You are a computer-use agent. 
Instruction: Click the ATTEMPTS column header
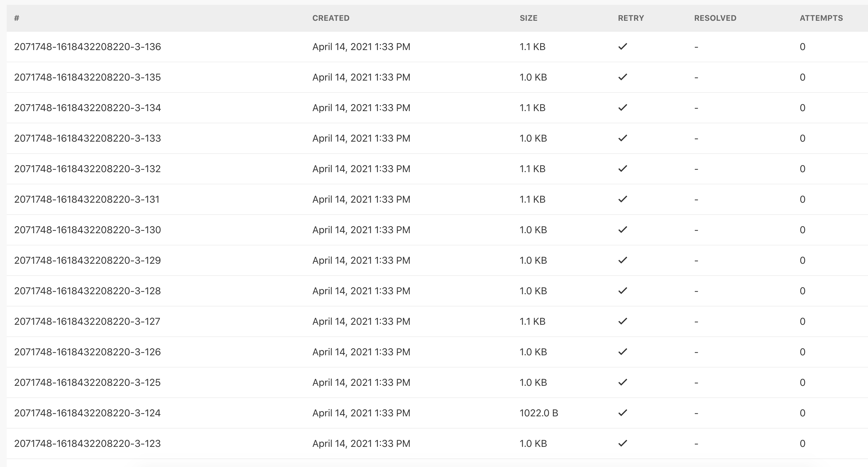click(x=821, y=18)
